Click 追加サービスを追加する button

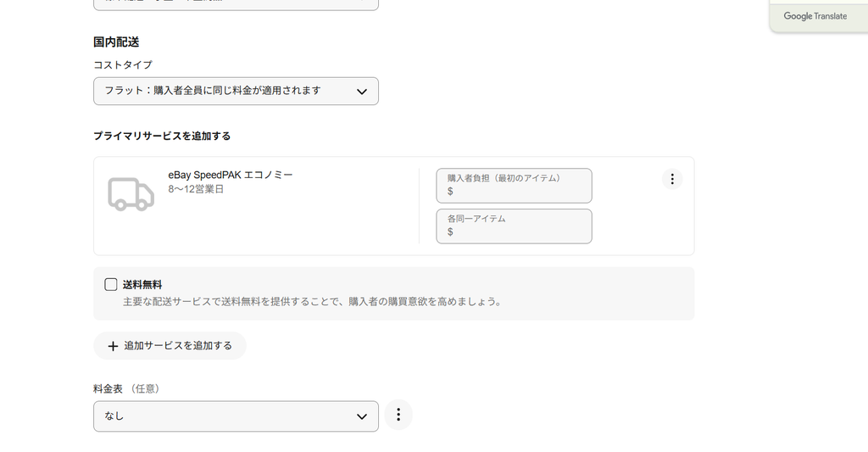tap(170, 346)
